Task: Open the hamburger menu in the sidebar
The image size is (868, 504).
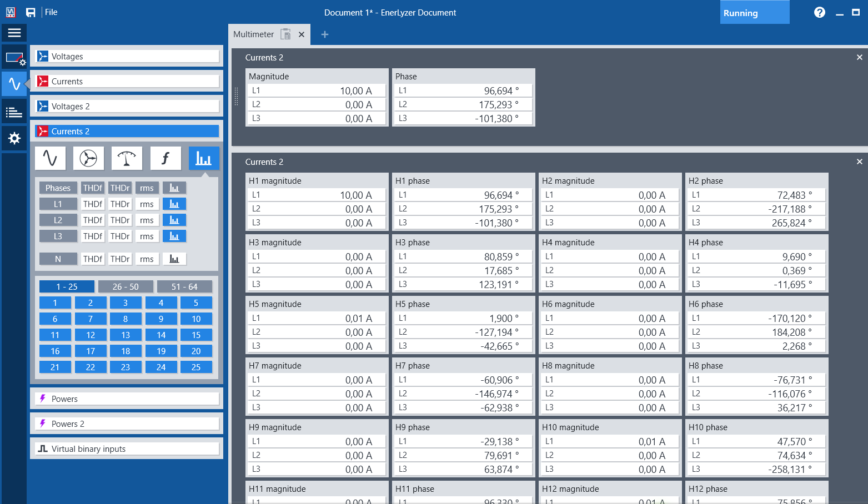Action: (14, 33)
